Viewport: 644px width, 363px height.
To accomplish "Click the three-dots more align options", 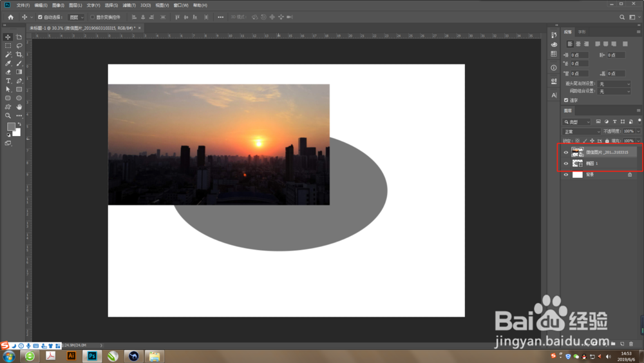I will point(220,17).
